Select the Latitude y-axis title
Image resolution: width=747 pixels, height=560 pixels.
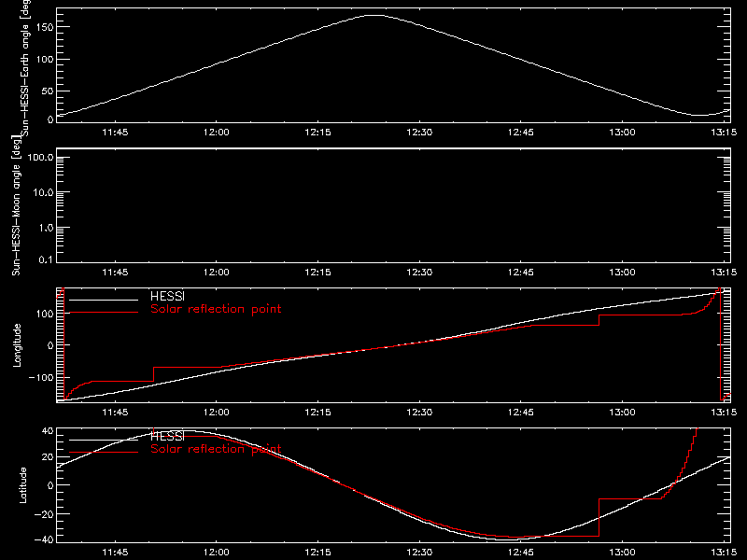point(22,485)
